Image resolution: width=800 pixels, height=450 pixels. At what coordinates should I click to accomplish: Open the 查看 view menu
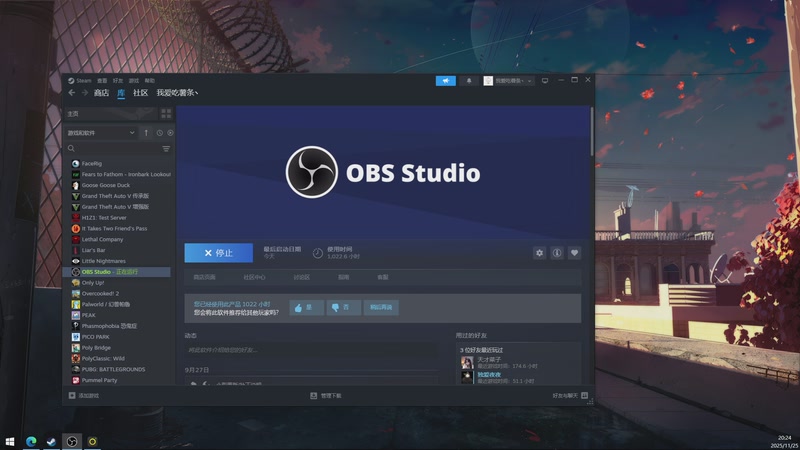point(102,81)
